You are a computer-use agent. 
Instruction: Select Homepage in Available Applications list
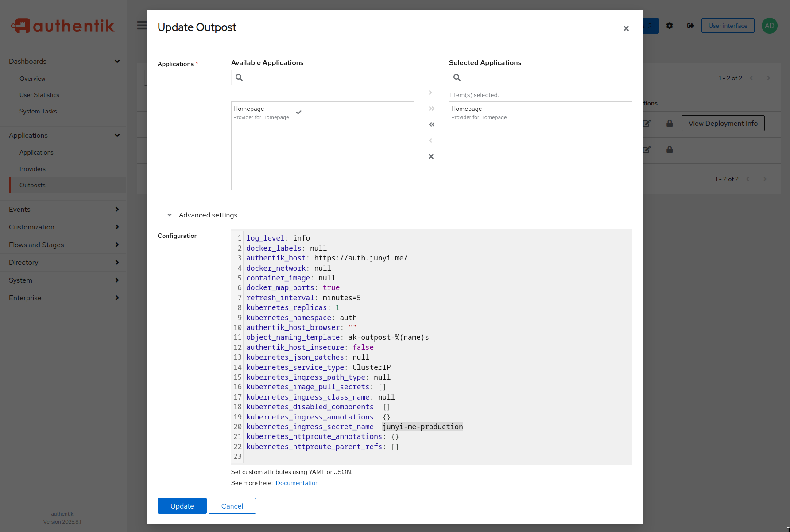tap(261, 113)
